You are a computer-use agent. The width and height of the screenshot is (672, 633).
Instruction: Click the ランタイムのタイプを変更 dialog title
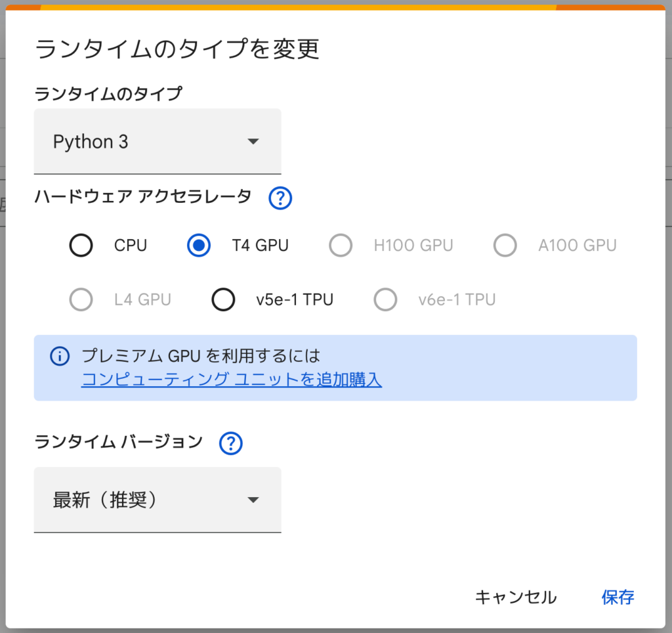(x=177, y=50)
